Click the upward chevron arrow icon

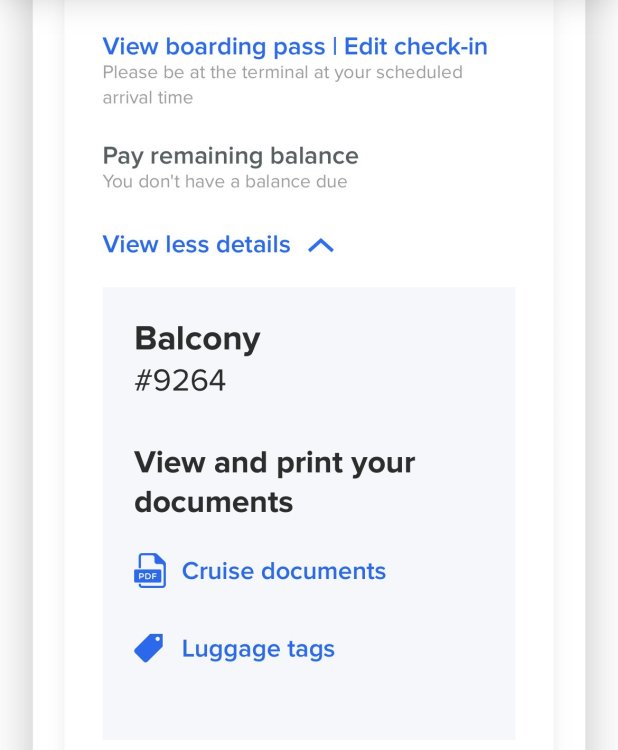point(321,245)
